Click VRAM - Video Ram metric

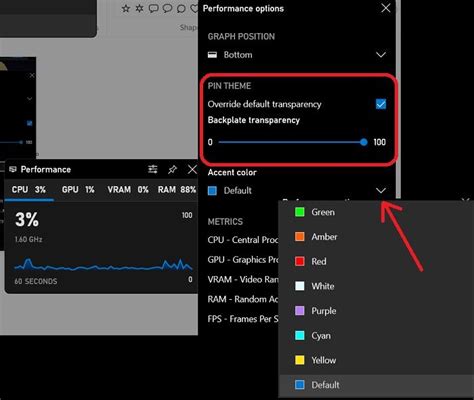(x=243, y=279)
